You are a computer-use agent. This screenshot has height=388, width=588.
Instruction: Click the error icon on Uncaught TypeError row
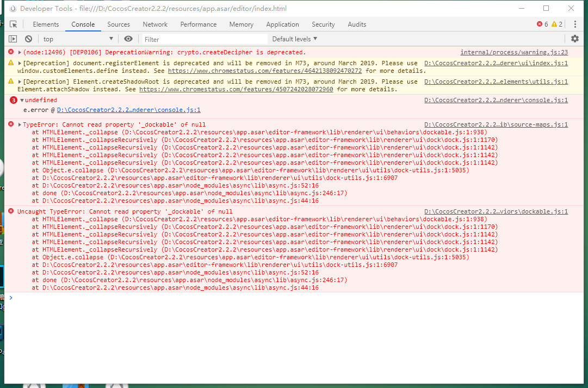coord(11,211)
